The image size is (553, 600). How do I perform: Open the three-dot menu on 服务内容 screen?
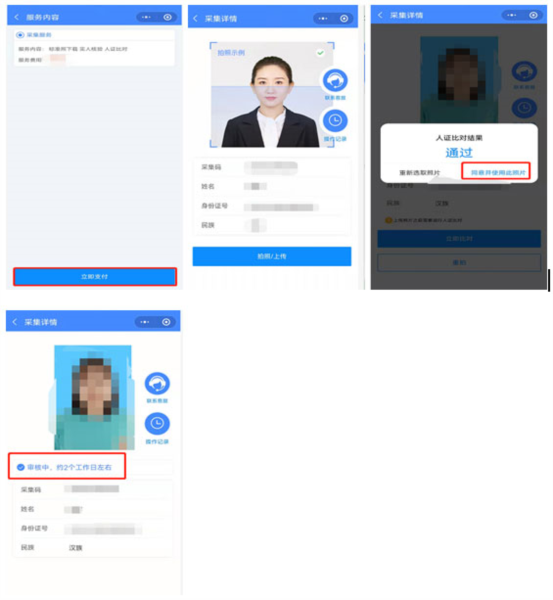(146, 17)
